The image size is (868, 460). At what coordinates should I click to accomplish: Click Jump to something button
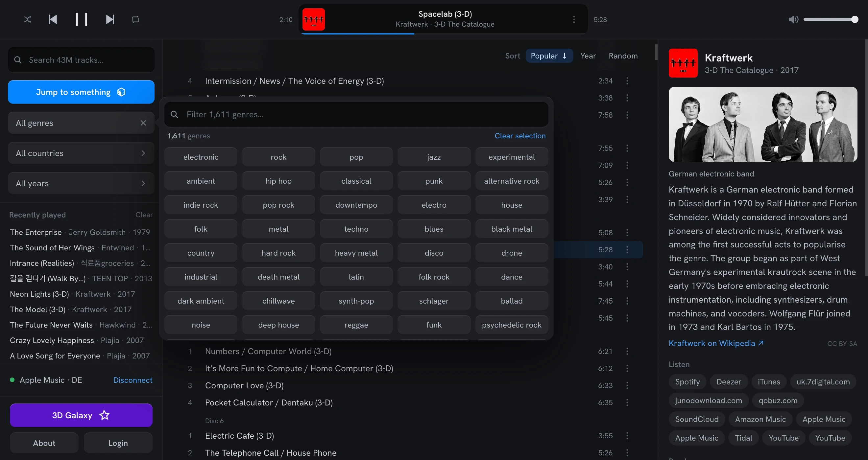coord(81,92)
